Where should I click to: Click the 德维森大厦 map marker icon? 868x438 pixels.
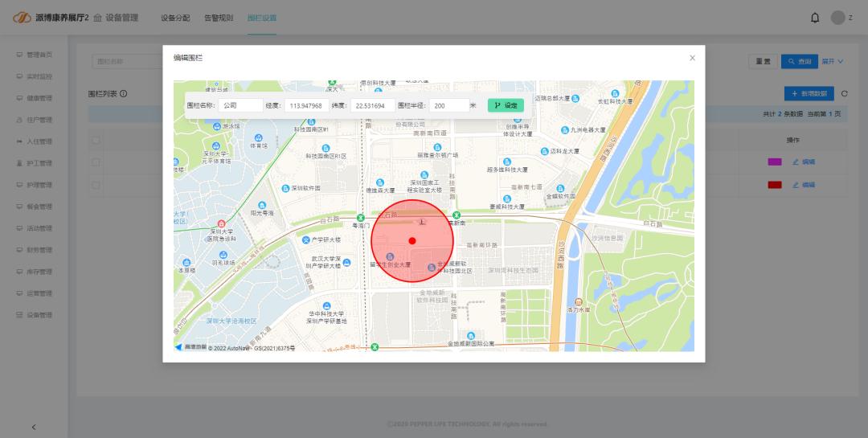pos(379,182)
